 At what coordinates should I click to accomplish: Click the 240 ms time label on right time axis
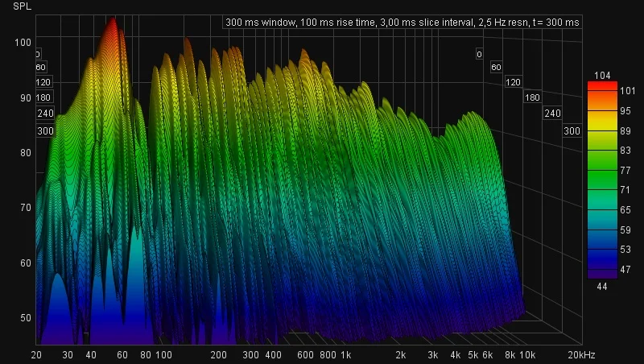point(552,113)
